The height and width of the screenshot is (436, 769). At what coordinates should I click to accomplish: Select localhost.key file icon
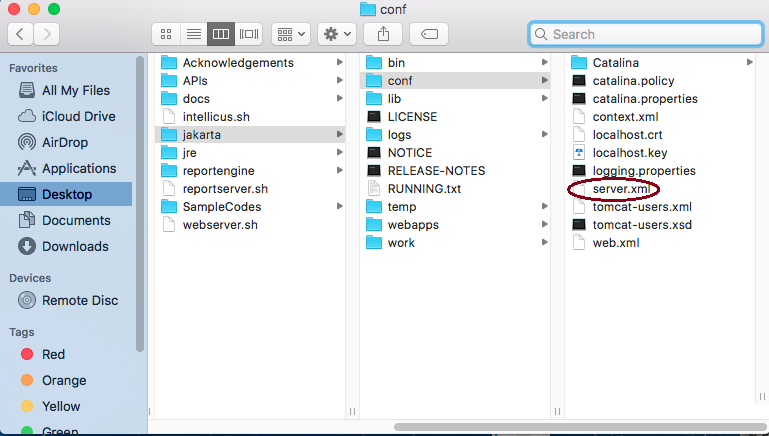tap(579, 153)
